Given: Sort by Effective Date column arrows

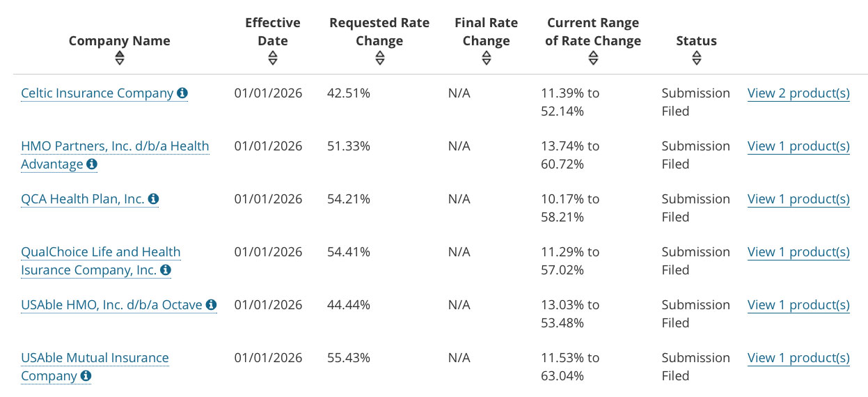Looking at the screenshot, I should pos(273,58).
